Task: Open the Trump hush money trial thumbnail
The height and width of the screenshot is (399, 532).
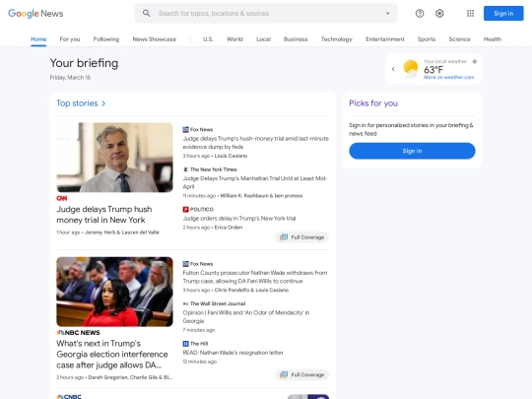Action: tap(114, 158)
